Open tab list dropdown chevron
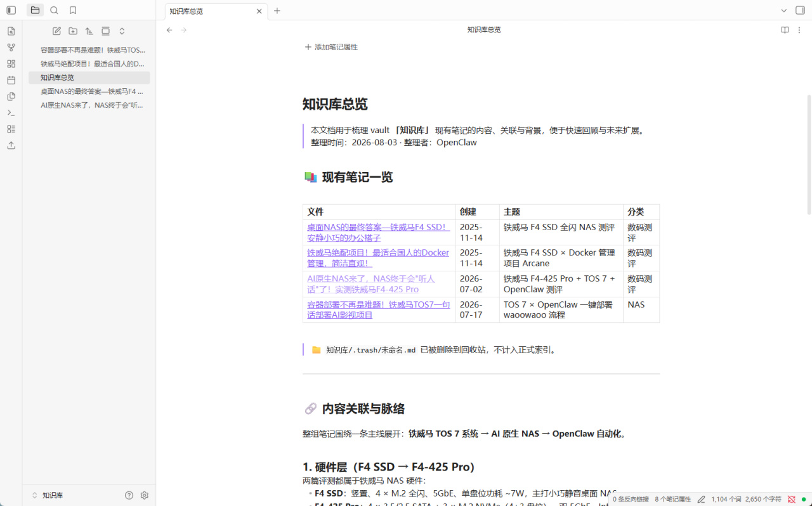The image size is (812, 506). pos(785,10)
